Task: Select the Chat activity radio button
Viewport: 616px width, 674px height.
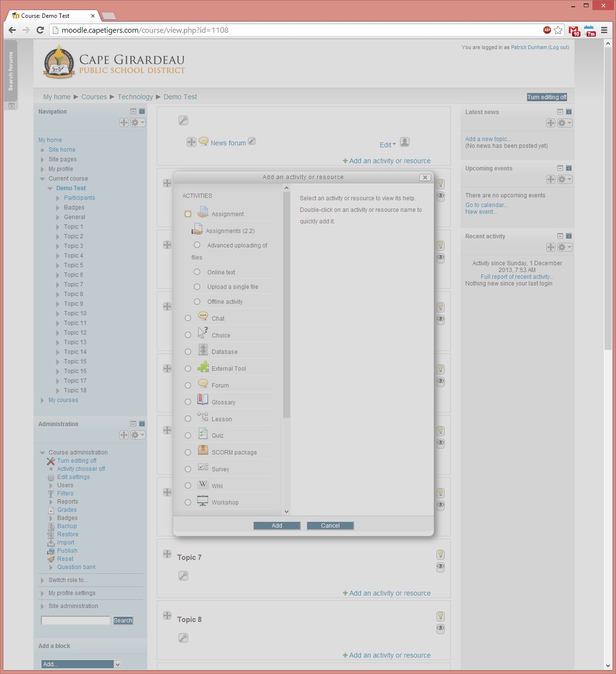Action: (188, 318)
